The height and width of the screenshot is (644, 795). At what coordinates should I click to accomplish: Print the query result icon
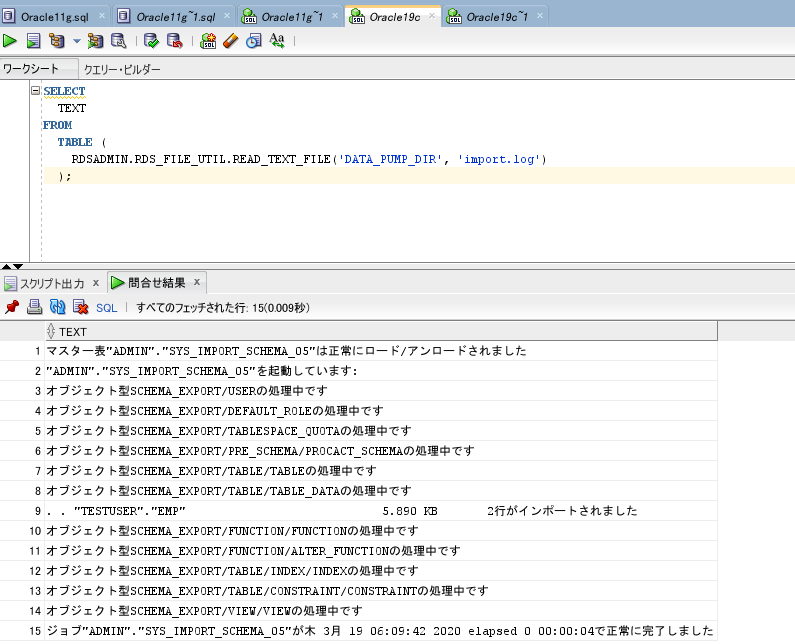click(34, 307)
